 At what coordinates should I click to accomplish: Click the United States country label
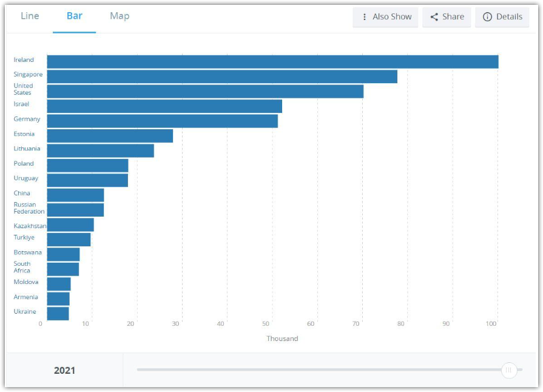point(23,89)
